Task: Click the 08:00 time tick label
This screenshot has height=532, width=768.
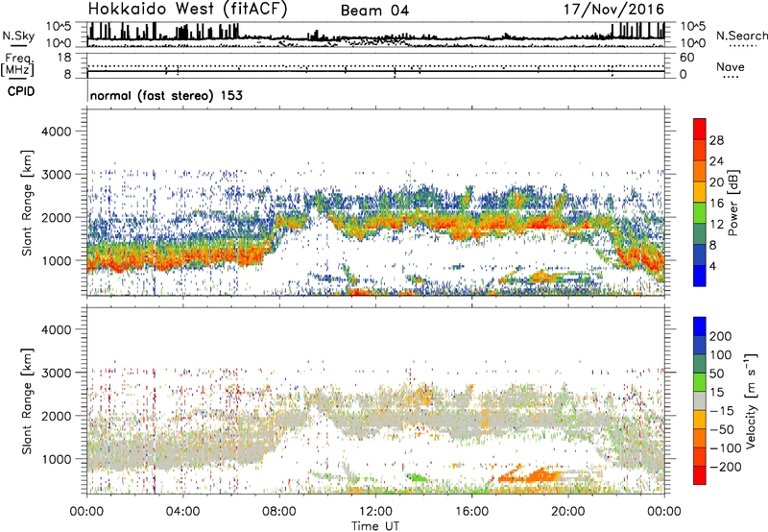Action: pyautogui.click(x=279, y=512)
